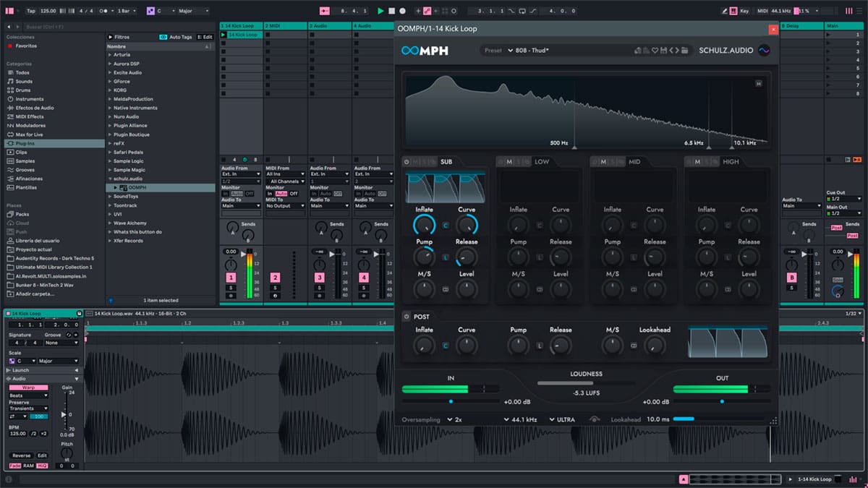Arm the transport Record button

point(402,11)
